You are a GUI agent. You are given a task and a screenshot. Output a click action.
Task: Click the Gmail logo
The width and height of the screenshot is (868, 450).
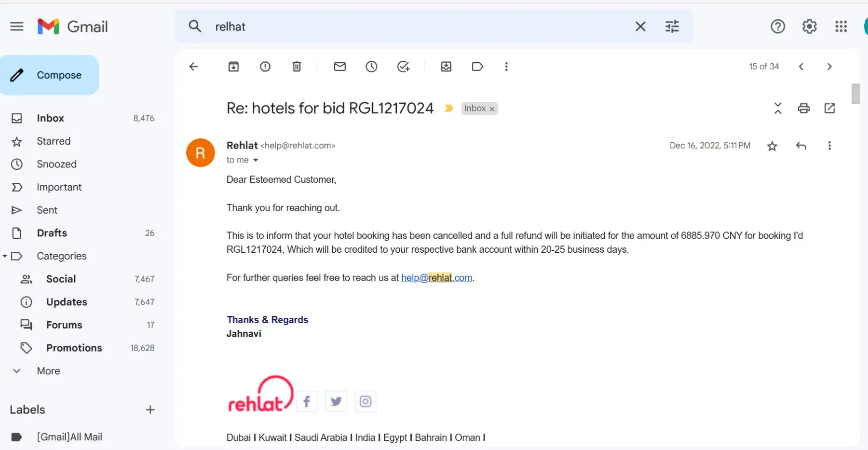73,27
